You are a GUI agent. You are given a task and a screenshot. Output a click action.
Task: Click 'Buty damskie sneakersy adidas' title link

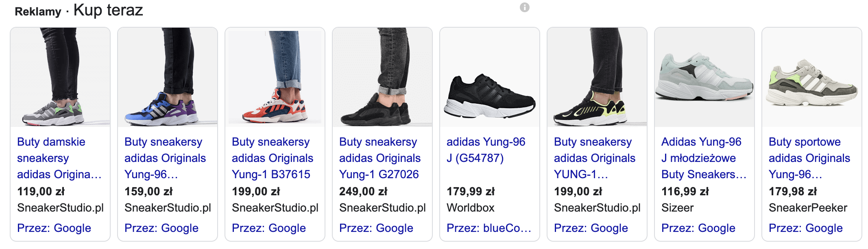(59, 158)
